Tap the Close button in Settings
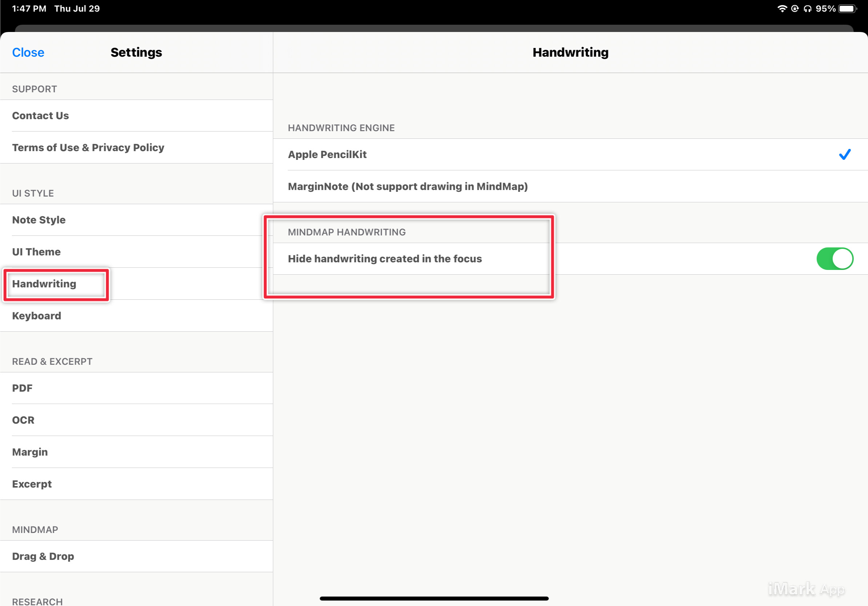The width and height of the screenshot is (868, 606). [x=28, y=52]
